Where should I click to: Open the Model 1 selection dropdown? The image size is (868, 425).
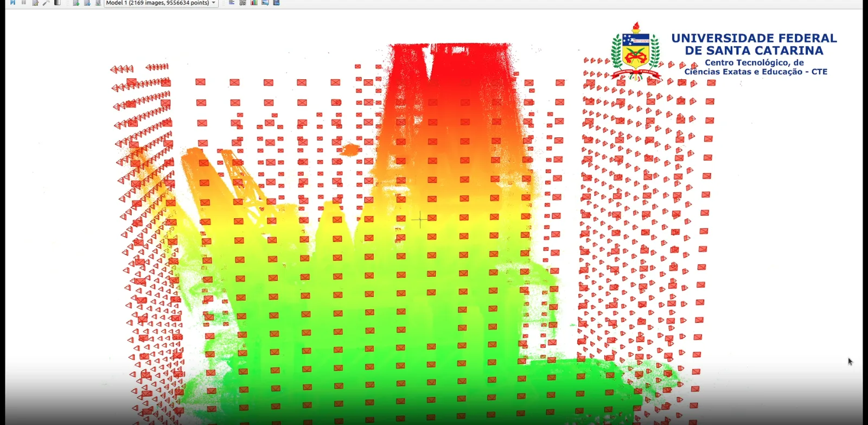pos(161,3)
